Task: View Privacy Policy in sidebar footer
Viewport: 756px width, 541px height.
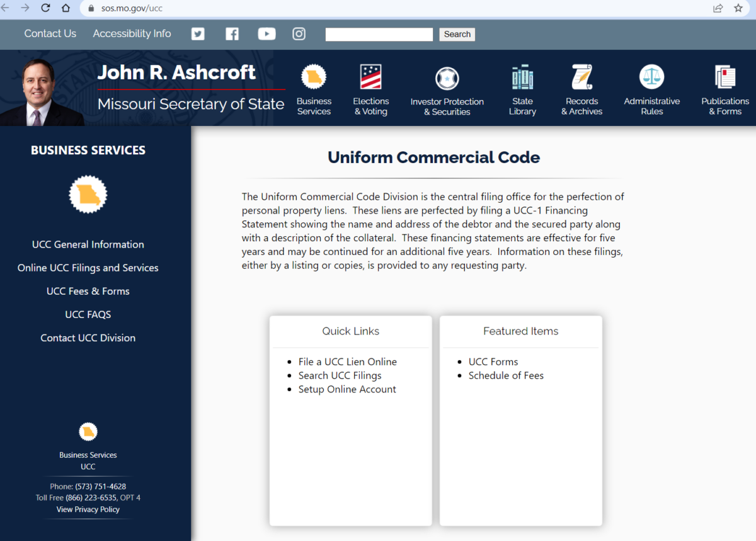Action: (88, 509)
